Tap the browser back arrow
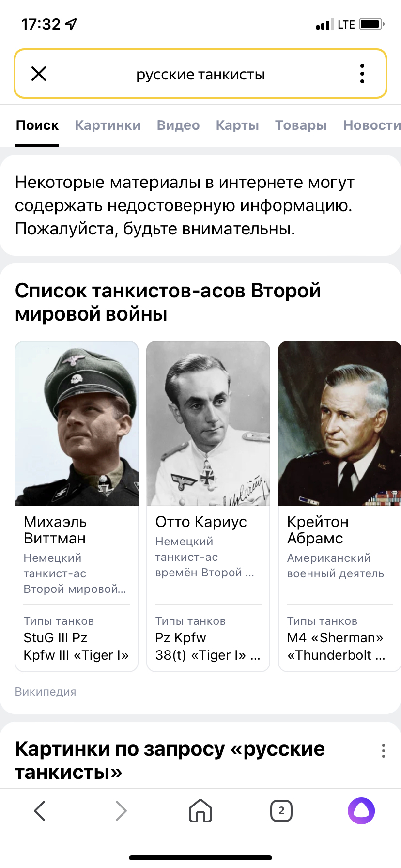Viewport: 401px width, 868px height. coord(40,810)
